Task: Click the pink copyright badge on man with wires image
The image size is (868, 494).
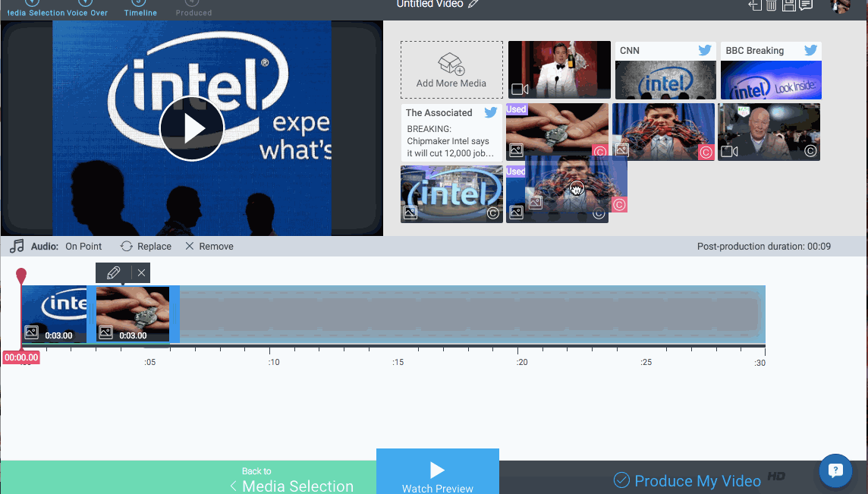Action: point(706,152)
